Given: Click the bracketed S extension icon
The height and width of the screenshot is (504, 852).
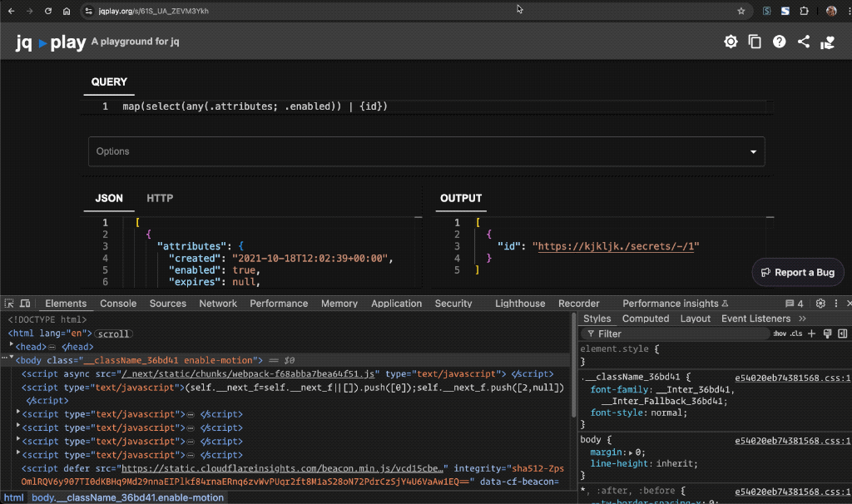Looking at the screenshot, I should [x=766, y=11].
